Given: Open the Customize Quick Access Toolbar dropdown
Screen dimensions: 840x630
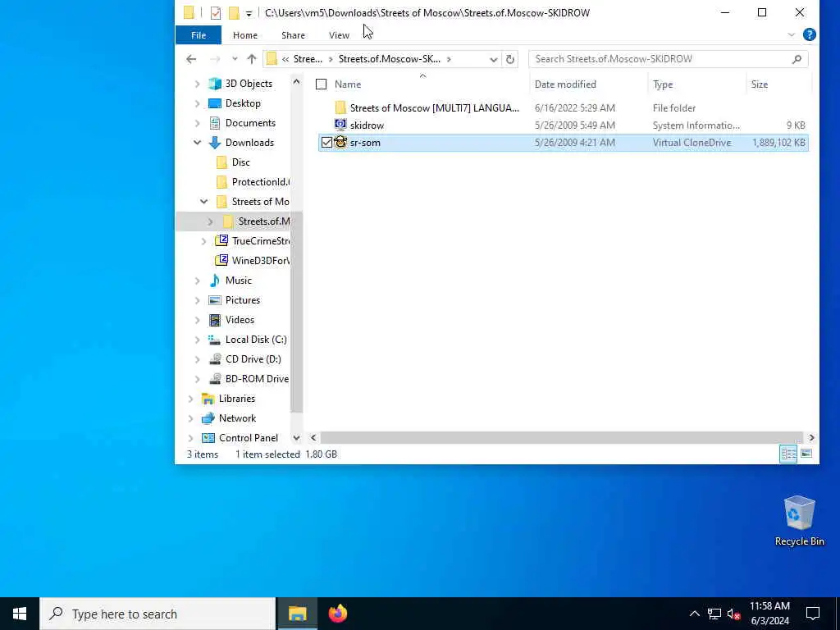Looking at the screenshot, I should (x=249, y=13).
